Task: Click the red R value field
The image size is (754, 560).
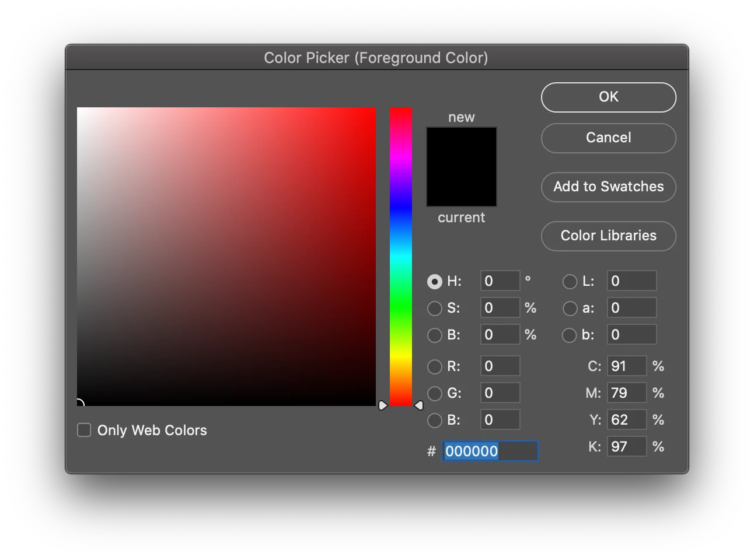Action: coord(500,366)
